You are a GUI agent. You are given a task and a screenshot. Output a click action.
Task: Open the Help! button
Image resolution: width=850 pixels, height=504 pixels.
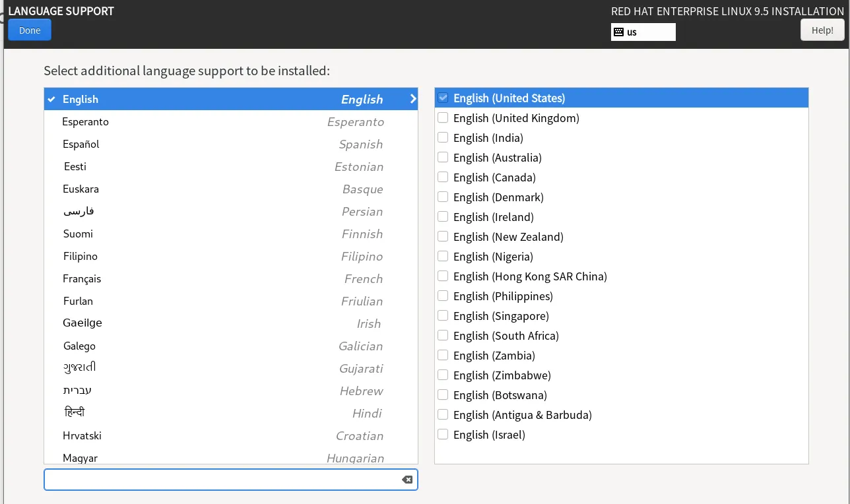tap(822, 30)
